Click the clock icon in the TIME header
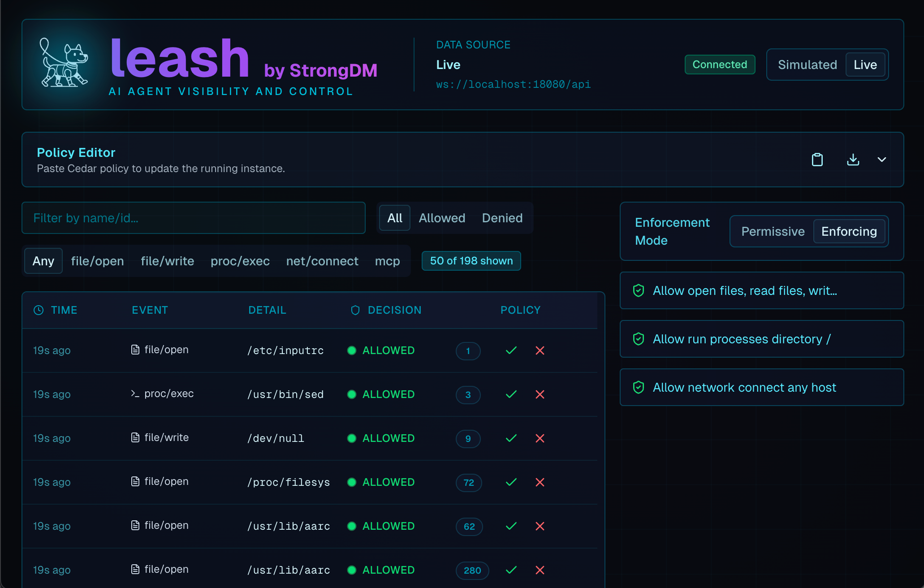924x588 pixels. (x=38, y=310)
